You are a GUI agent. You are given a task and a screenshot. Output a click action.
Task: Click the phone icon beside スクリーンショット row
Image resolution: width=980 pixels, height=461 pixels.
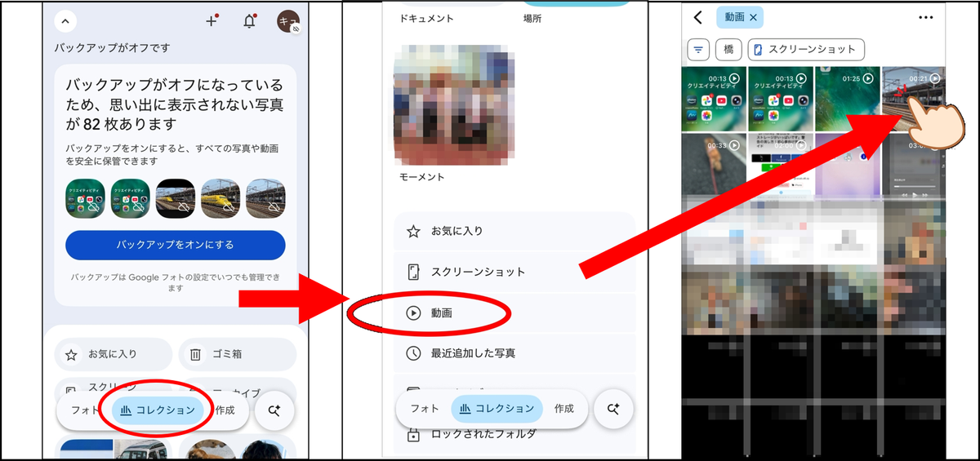pyautogui.click(x=413, y=272)
